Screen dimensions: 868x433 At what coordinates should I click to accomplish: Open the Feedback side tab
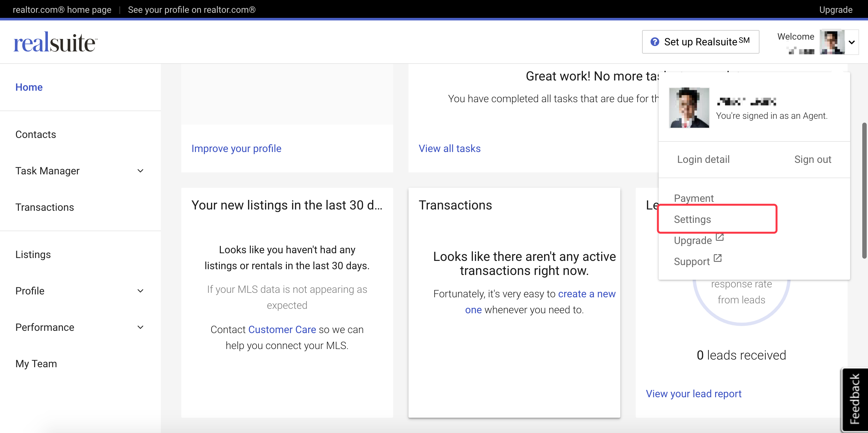pyautogui.click(x=855, y=399)
